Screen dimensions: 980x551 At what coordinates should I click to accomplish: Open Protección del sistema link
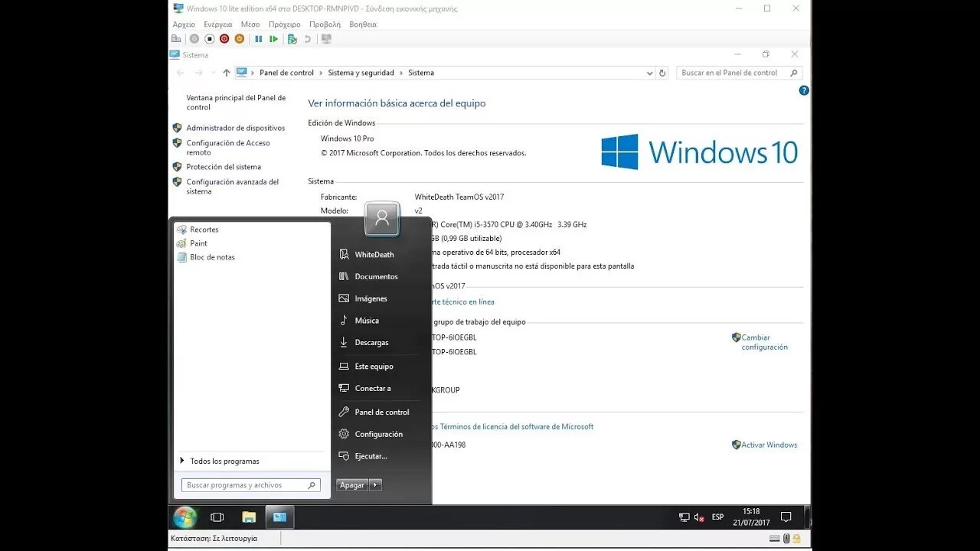(x=224, y=167)
